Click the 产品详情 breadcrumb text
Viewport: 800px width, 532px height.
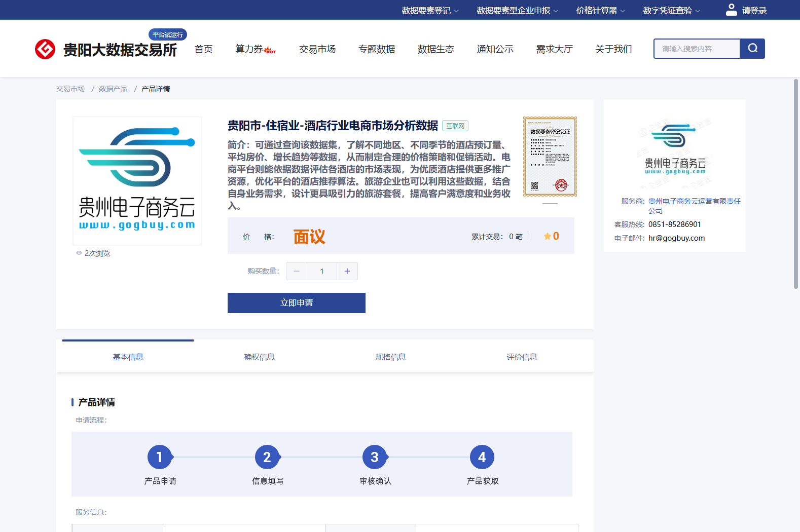pos(156,89)
